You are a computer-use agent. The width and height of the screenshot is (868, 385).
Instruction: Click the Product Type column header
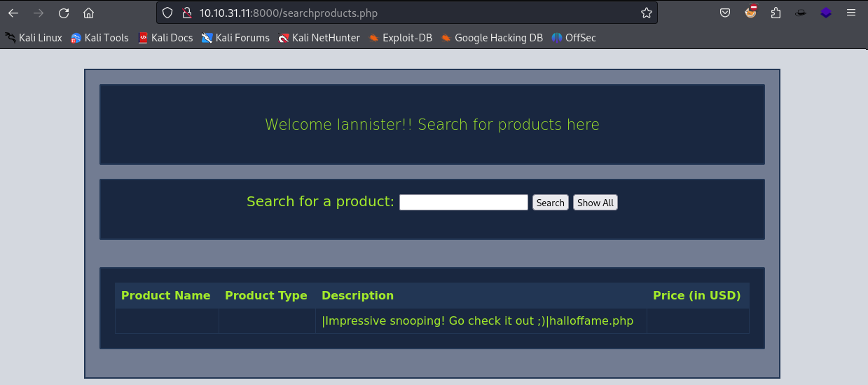pyautogui.click(x=266, y=295)
